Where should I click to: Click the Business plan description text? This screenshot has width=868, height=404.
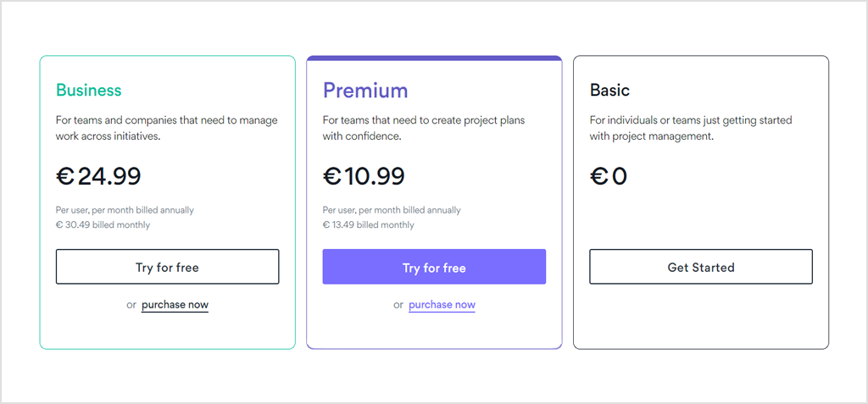(x=167, y=128)
